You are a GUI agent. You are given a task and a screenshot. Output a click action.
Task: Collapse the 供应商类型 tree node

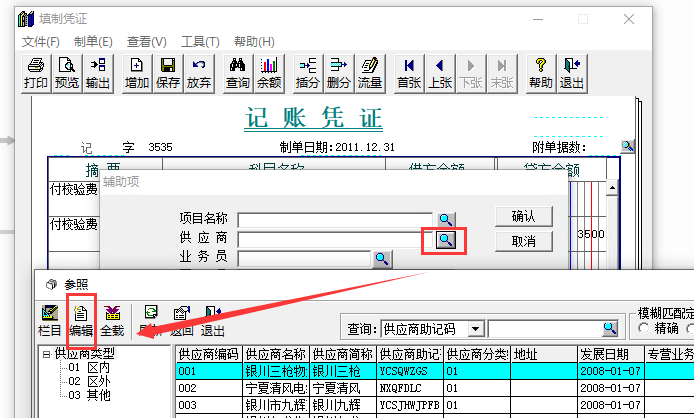click(x=46, y=353)
